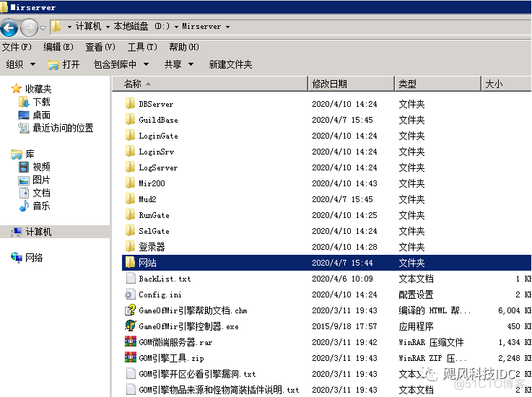Select the 登录器 folder icon
Image resolution: width=532 pixels, height=397 pixels.
pos(130,247)
